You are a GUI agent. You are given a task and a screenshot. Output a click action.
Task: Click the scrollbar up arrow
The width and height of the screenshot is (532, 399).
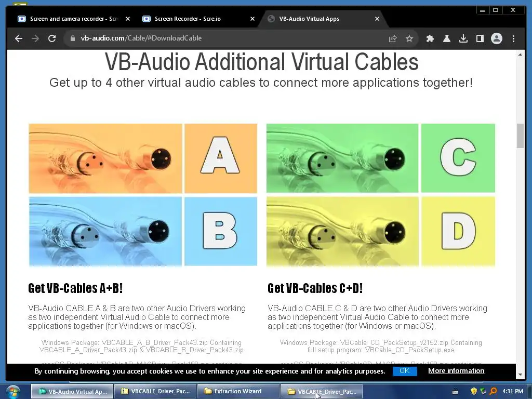click(x=520, y=55)
